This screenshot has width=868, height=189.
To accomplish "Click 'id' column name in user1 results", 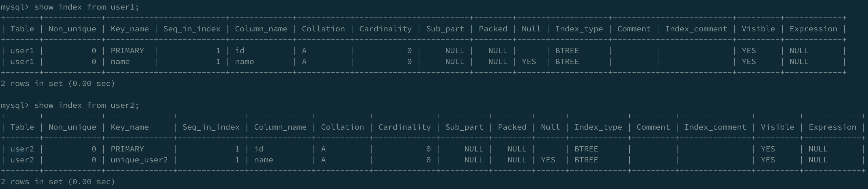I will point(240,51).
